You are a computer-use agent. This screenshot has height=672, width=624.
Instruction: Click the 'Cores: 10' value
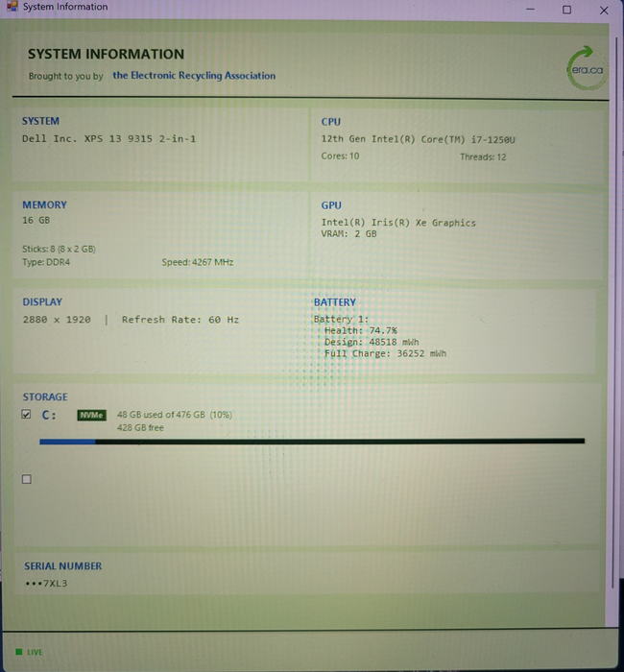coord(340,156)
